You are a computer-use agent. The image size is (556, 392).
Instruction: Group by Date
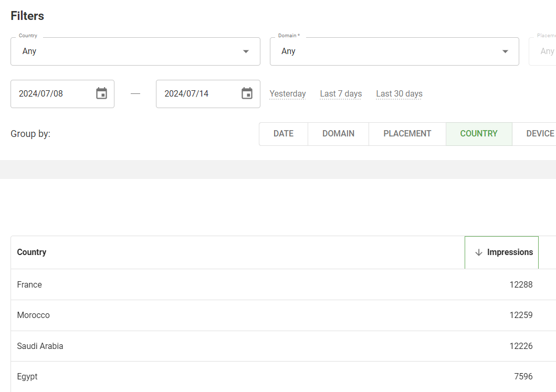283,134
